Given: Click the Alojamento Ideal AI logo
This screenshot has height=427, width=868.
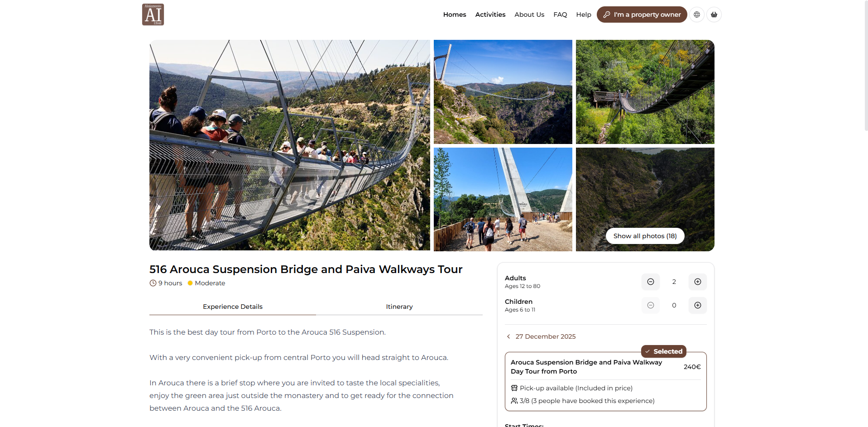Looking at the screenshot, I should pos(153,14).
